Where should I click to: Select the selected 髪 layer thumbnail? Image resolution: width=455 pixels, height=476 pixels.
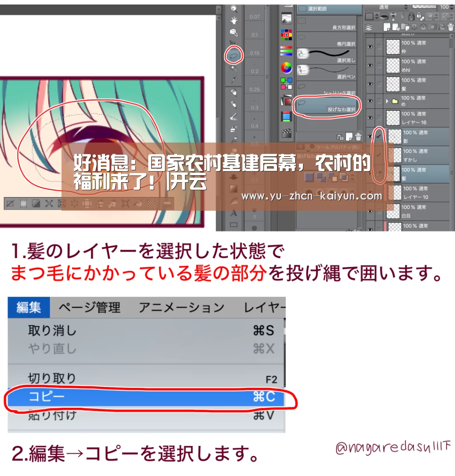395,174
